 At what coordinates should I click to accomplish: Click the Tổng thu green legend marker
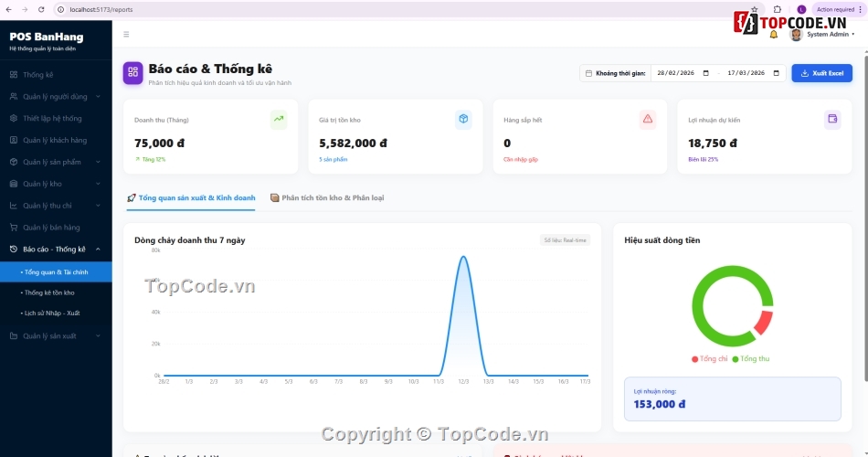[736, 359]
